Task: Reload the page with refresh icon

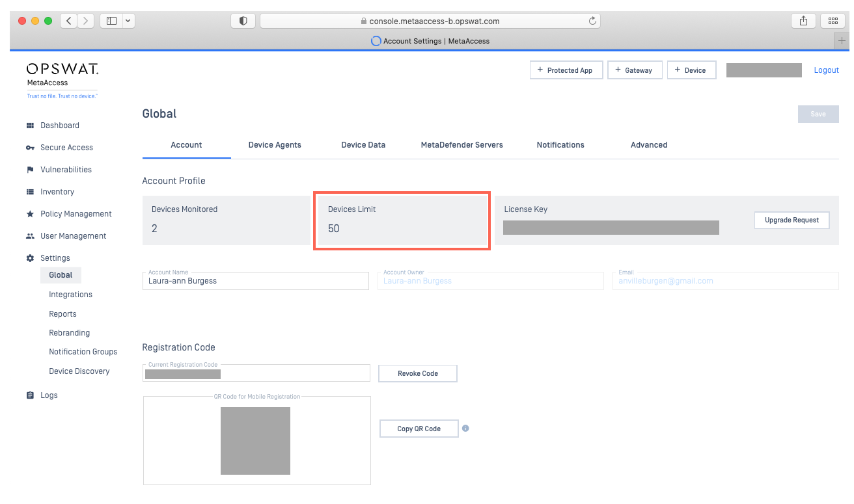Action: pyautogui.click(x=592, y=21)
